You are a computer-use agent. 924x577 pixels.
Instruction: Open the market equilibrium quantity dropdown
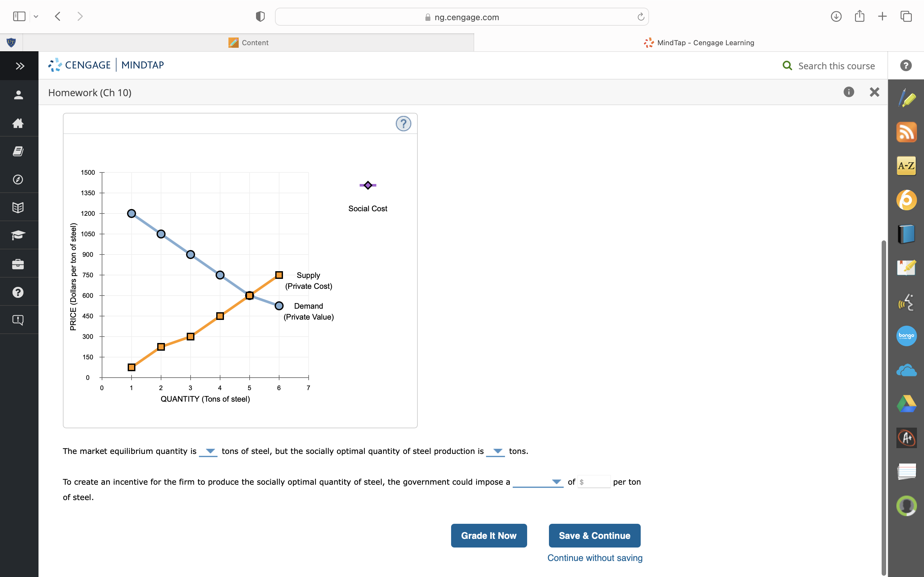209,451
